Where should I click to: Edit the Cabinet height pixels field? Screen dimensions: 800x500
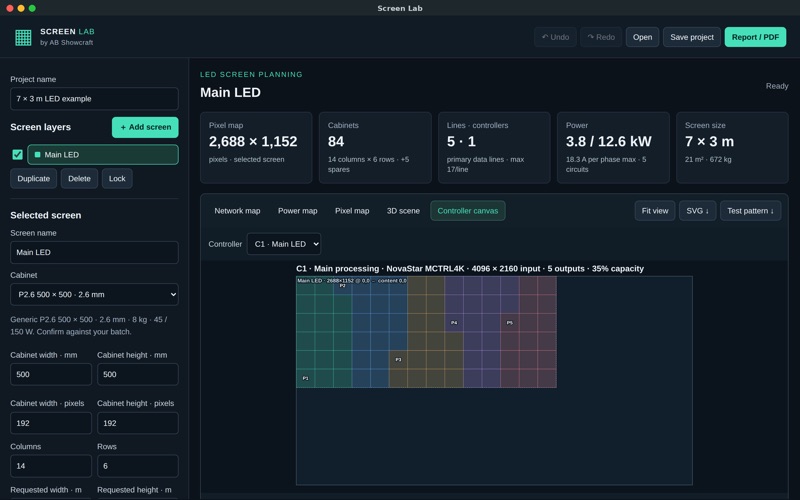click(138, 423)
